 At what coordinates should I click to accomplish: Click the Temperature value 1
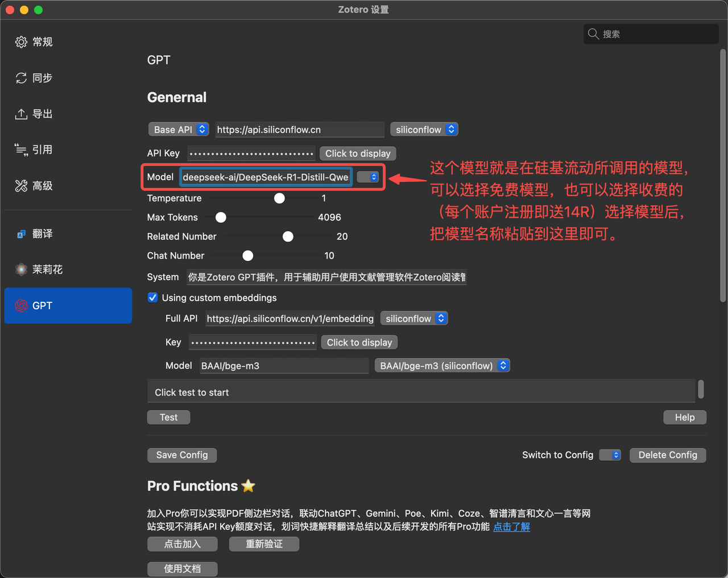[324, 198]
